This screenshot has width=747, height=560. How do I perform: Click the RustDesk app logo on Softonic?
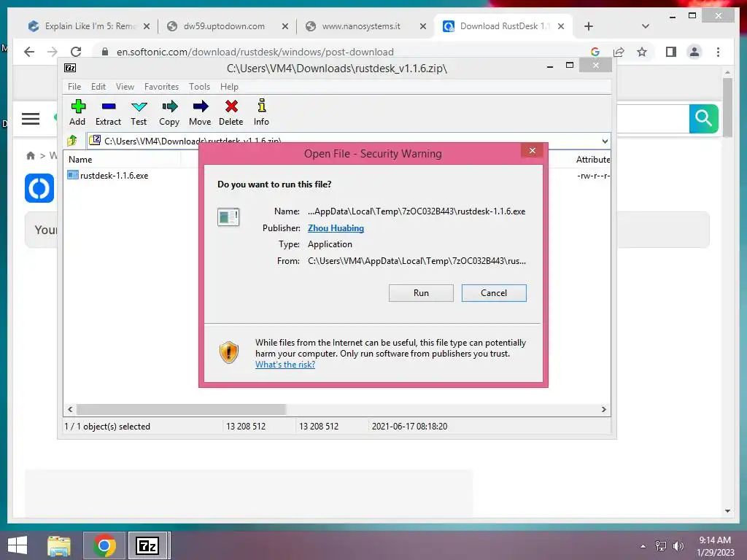tap(39, 188)
